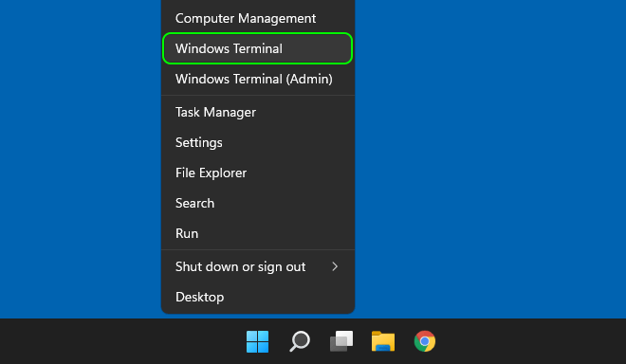Choose Windows Terminal (Admin)
626x364 pixels.
click(258, 79)
